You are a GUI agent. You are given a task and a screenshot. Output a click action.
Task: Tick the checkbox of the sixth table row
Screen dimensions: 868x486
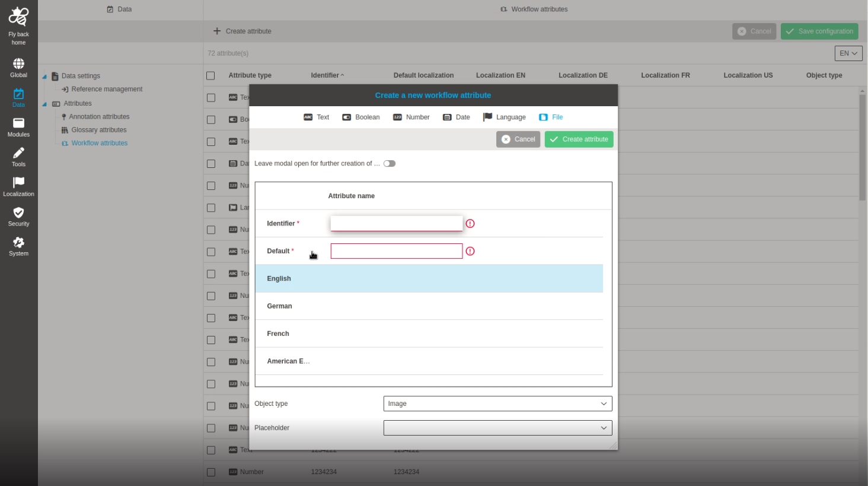click(x=211, y=208)
